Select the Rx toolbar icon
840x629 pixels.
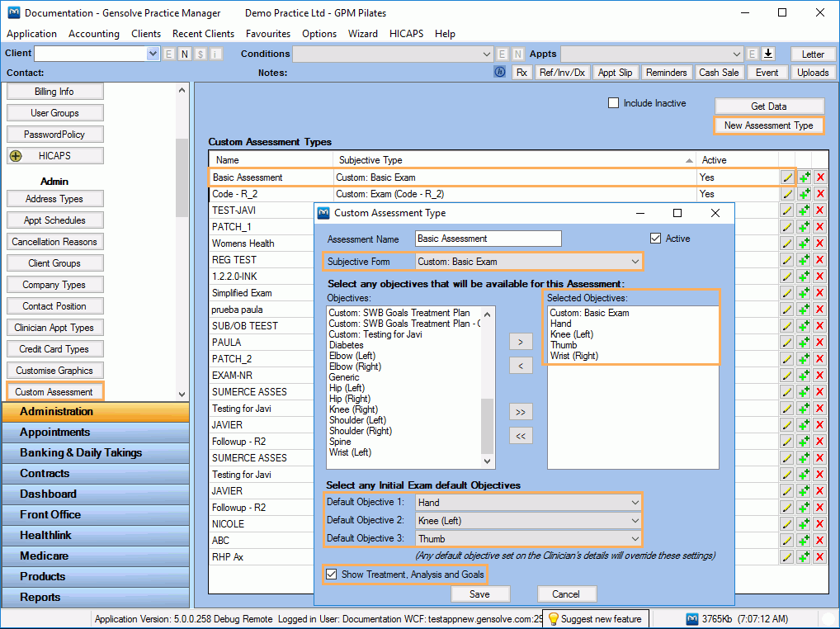coord(521,72)
